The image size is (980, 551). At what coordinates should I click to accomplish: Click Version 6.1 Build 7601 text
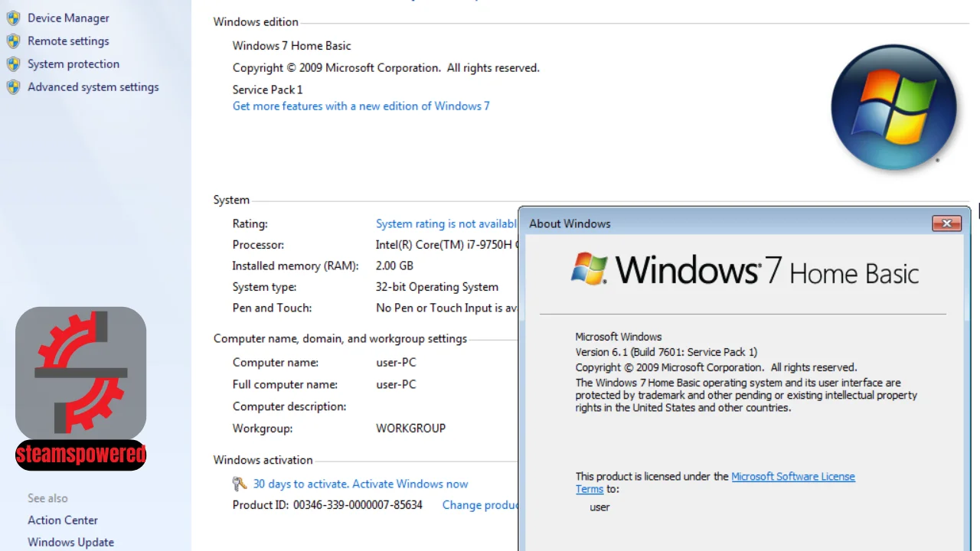tap(666, 352)
